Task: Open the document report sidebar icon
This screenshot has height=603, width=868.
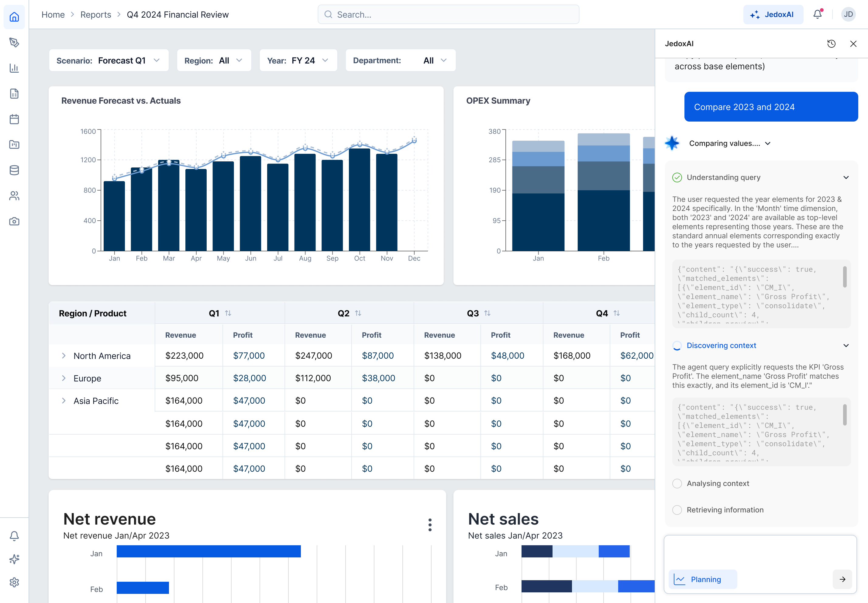Action: pyautogui.click(x=14, y=94)
